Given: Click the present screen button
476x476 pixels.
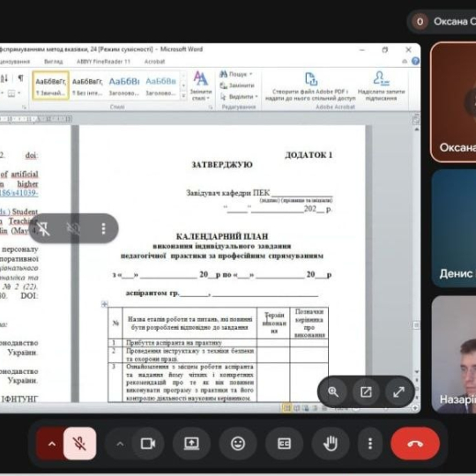Looking at the screenshot, I should click(x=191, y=443).
